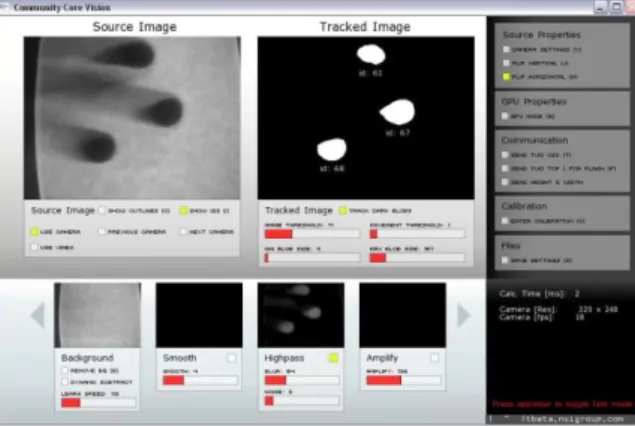
Task: Toggle the Highpass filter checkbox
Action: click(333, 358)
